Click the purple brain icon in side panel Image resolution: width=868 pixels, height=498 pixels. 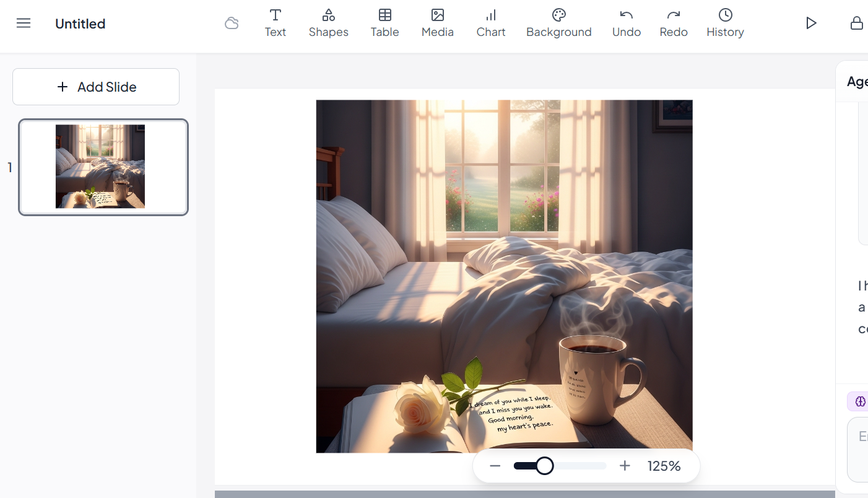(861, 402)
